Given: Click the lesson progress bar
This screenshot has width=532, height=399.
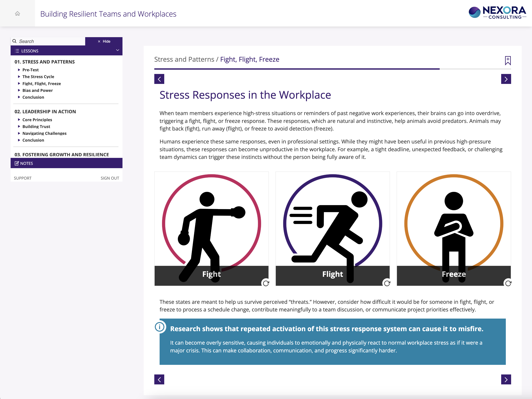Looking at the screenshot, I should [332, 69].
